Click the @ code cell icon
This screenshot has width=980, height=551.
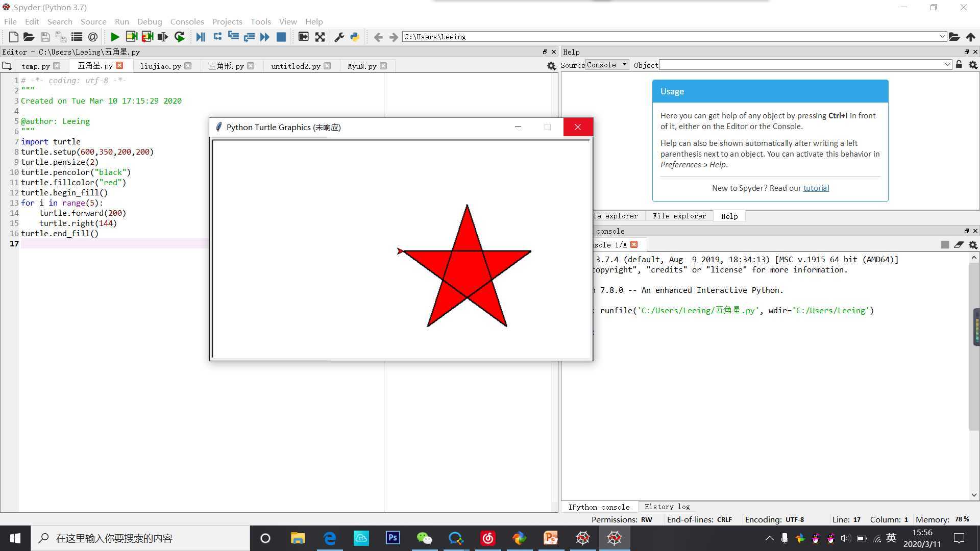pyautogui.click(x=92, y=37)
